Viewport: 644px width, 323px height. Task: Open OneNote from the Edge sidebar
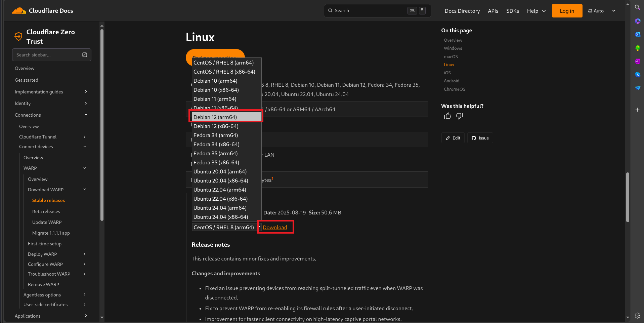point(637,62)
